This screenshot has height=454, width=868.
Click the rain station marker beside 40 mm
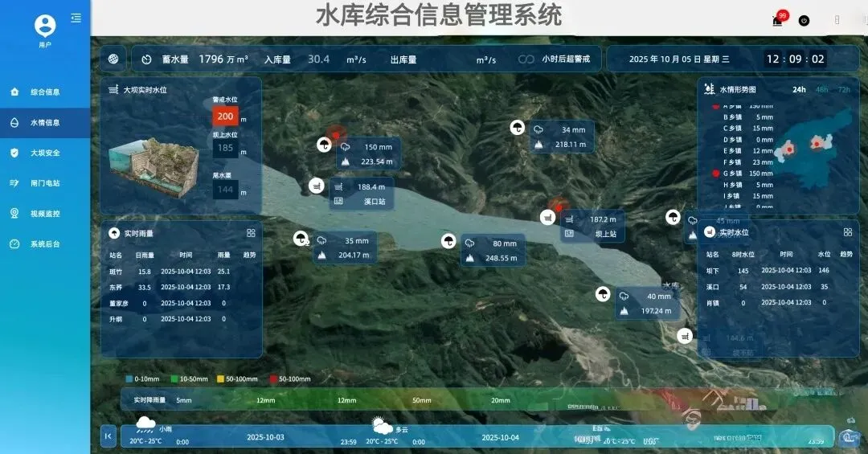(603, 294)
